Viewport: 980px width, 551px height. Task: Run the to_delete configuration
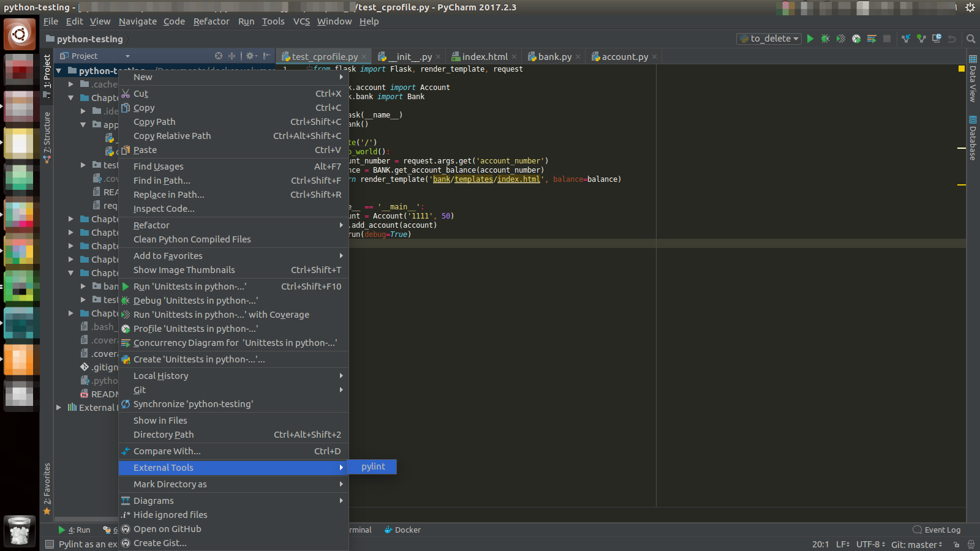(x=810, y=39)
